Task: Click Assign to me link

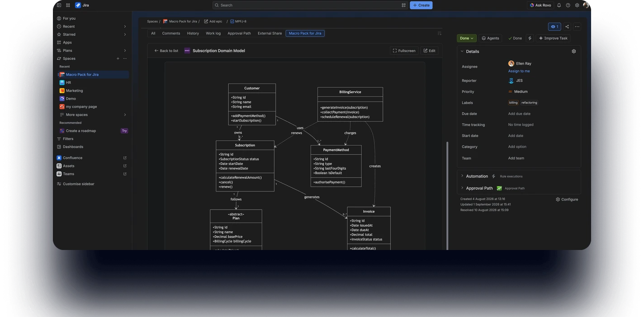Action: (519, 71)
